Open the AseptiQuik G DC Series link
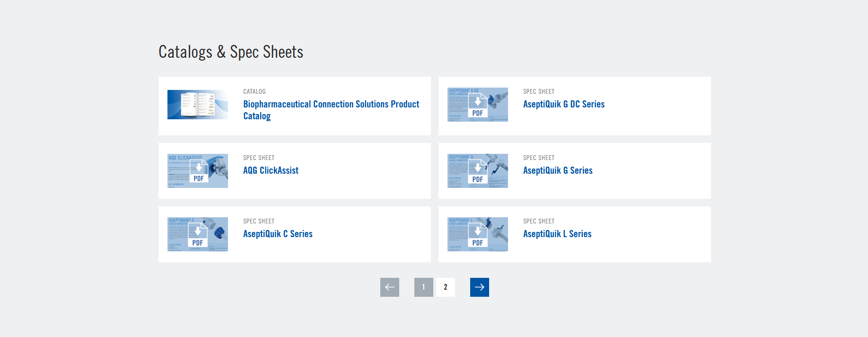This screenshot has height=337, width=868. [563, 104]
